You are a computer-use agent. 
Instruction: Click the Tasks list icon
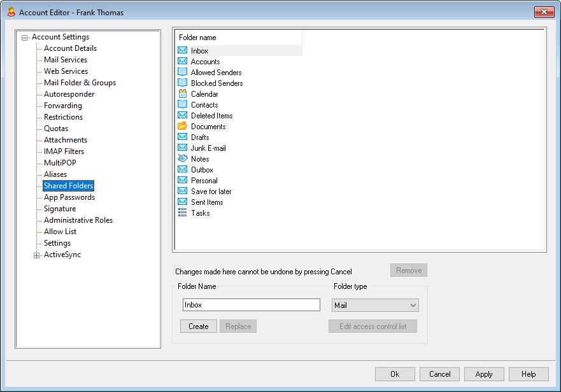click(183, 213)
